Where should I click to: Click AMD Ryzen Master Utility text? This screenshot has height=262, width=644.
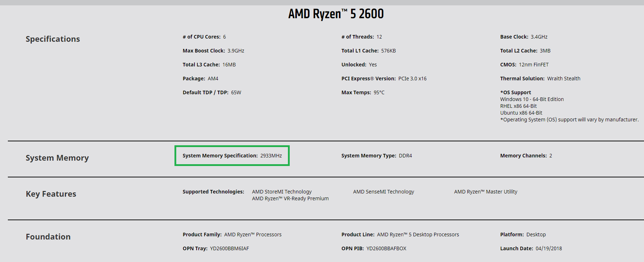(x=486, y=192)
